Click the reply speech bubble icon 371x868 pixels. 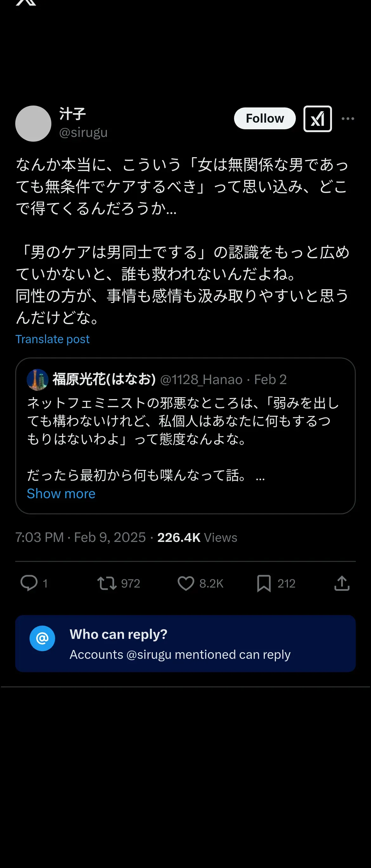coord(29,583)
